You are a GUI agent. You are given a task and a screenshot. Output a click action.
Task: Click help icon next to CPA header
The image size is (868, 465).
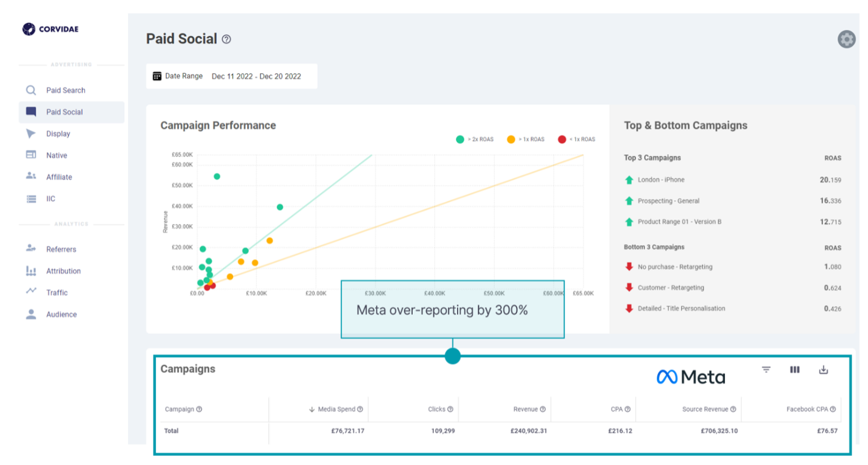(x=628, y=409)
